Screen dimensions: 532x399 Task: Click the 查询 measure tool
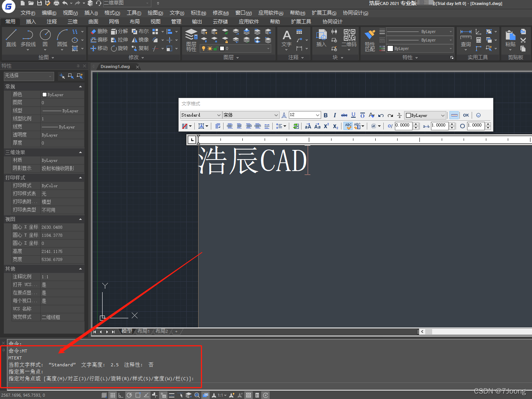click(x=466, y=38)
